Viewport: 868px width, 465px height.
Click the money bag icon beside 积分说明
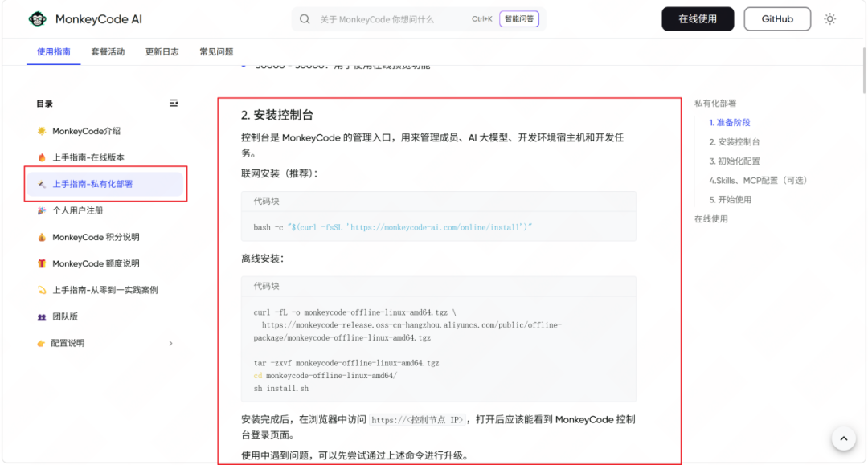coord(42,237)
